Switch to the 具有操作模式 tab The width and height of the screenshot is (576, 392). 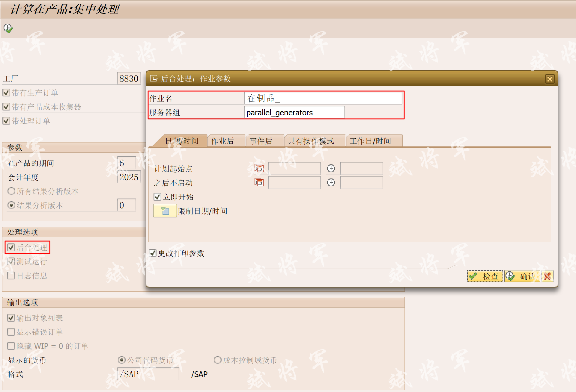[x=311, y=141]
